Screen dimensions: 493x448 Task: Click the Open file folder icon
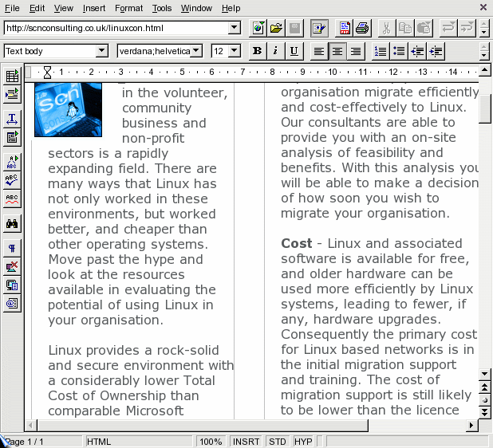[x=276, y=28]
